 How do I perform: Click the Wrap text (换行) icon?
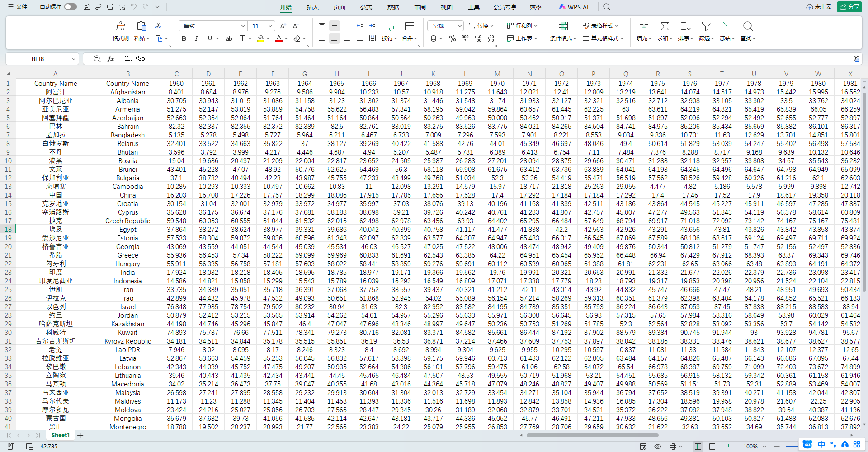tap(389, 26)
